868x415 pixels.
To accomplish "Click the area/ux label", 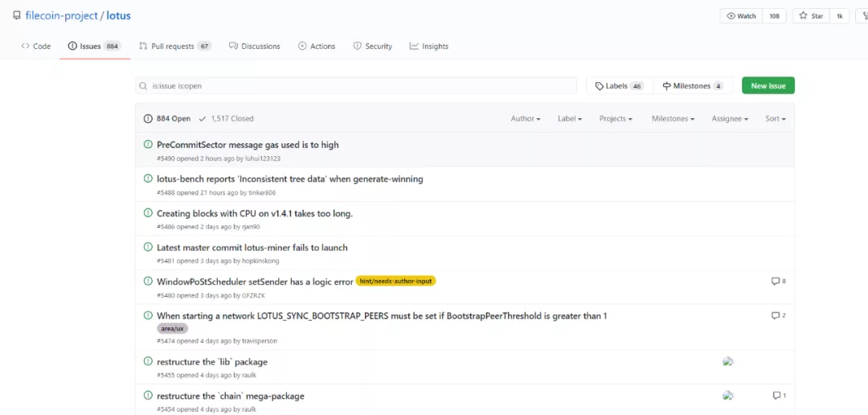I will 172,329.
